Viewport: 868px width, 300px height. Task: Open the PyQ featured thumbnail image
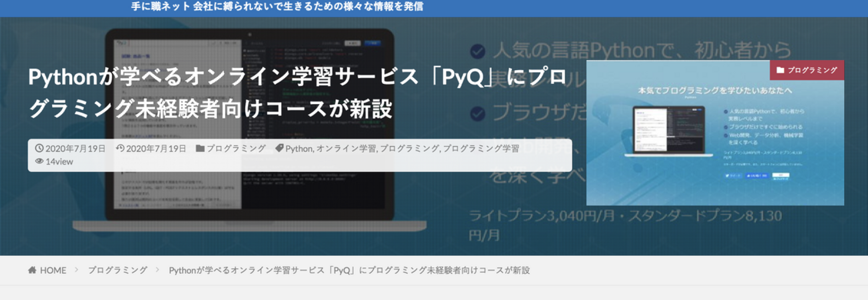[715, 133]
